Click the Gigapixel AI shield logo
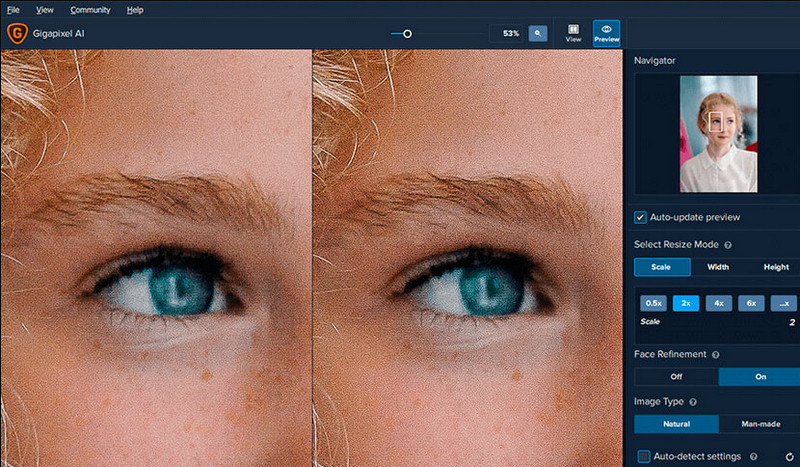 coord(17,34)
